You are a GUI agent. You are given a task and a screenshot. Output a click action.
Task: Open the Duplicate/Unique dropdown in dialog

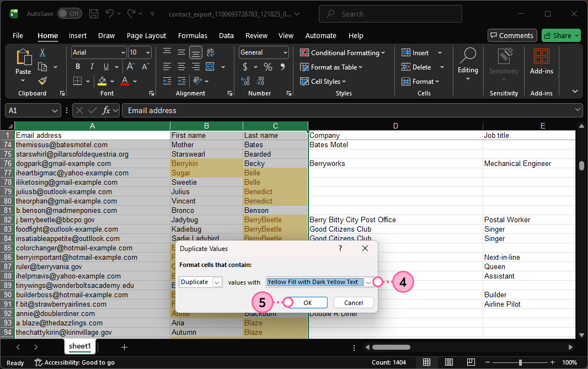point(217,282)
